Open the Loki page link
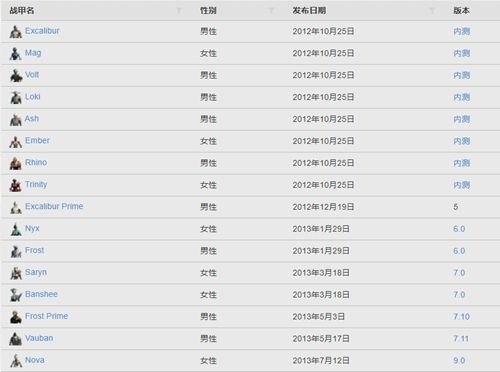Screen dimensions: 500x372 click(33, 97)
